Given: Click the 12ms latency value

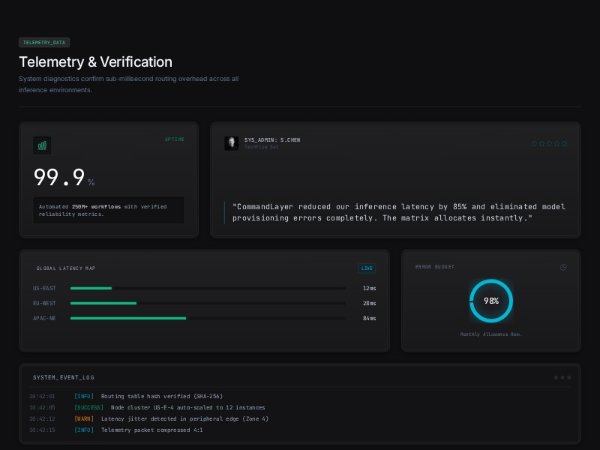Looking at the screenshot, I should tap(369, 288).
